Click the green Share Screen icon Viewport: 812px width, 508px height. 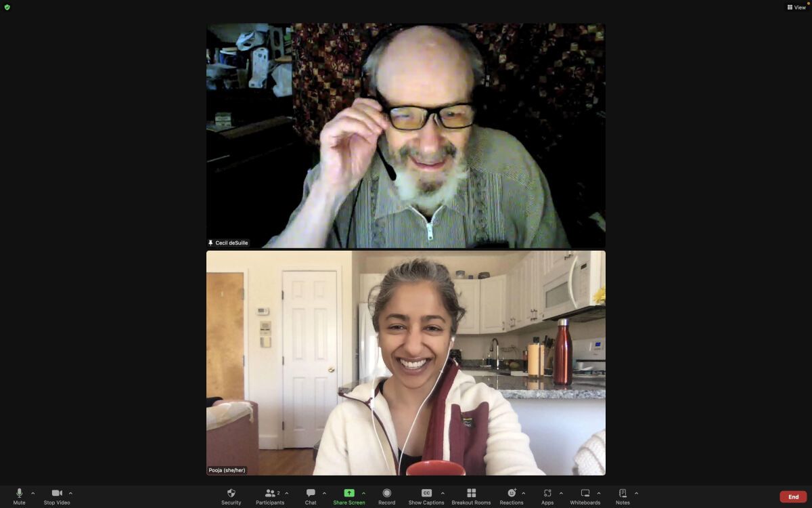tap(349, 493)
